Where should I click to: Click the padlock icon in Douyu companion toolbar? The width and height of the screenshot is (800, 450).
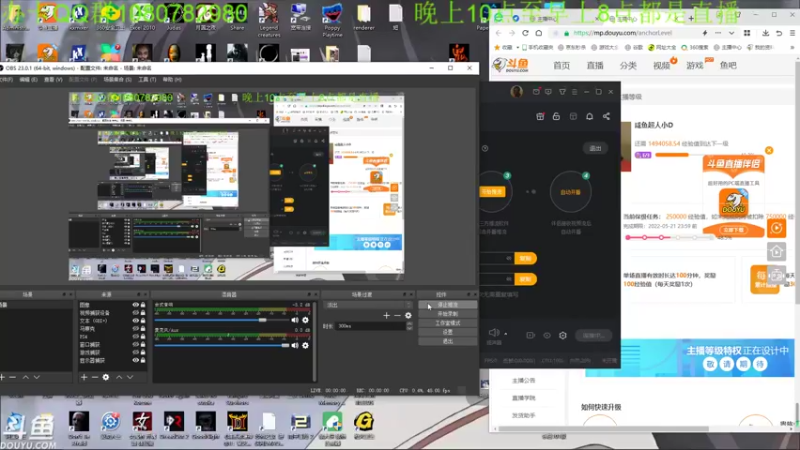(x=556, y=116)
